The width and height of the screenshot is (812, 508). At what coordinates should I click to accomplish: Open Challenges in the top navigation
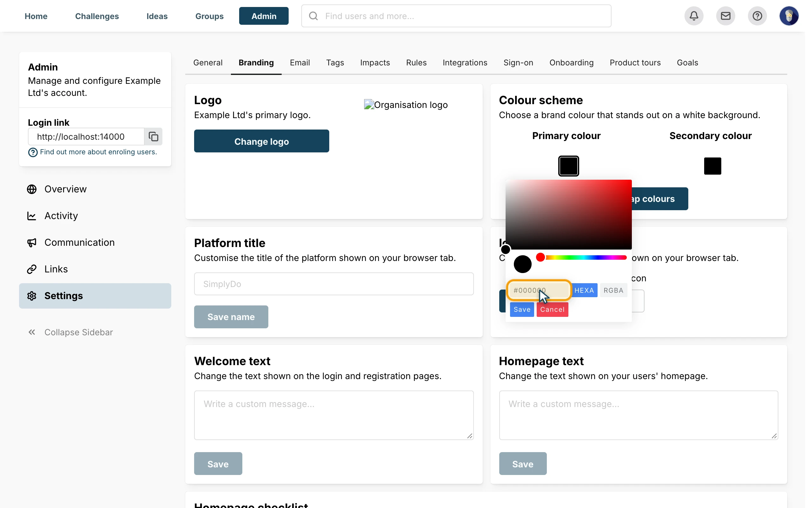(97, 16)
